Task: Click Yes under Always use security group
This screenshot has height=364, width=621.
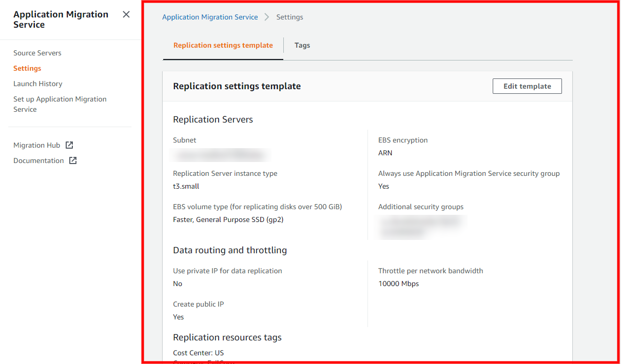Action: 384,186
